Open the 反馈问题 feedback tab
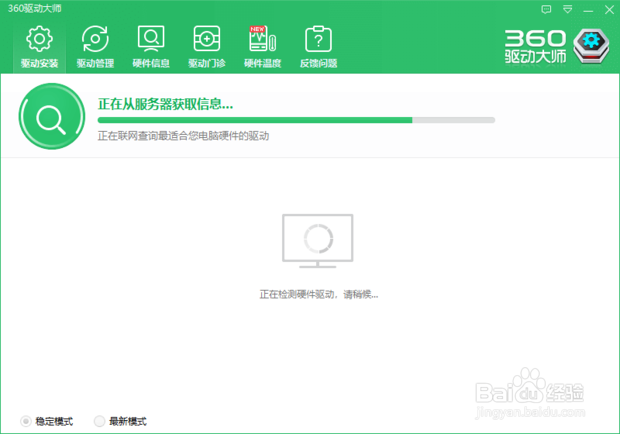Image resolution: width=620 pixels, height=434 pixels. point(318,47)
